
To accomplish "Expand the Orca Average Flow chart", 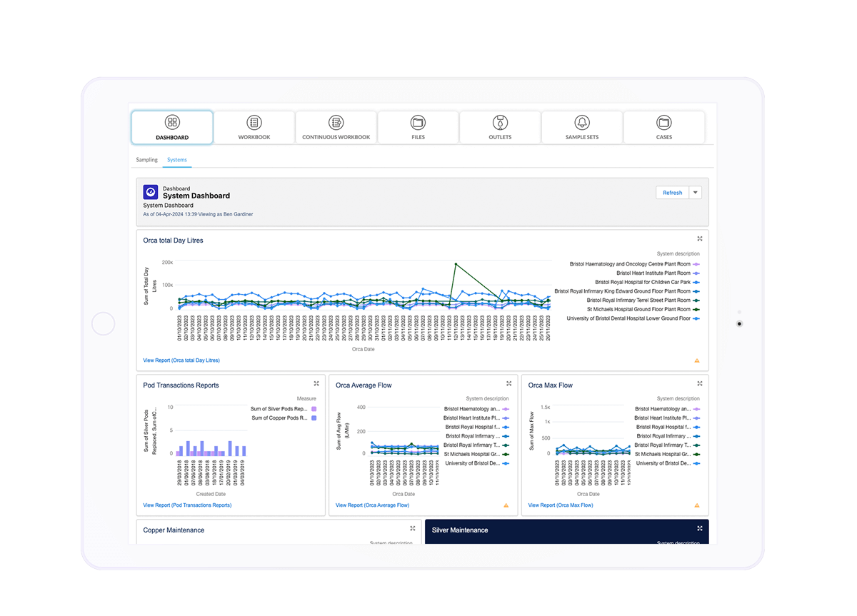I will [x=509, y=384].
